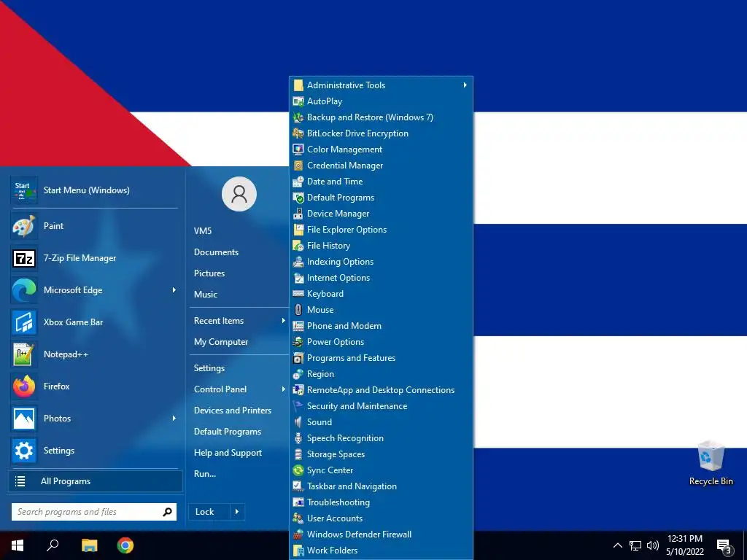747x560 pixels.
Task: Launch 7-Zip File Manager icon
Action: pyautogui.click(x=24, y=258)
